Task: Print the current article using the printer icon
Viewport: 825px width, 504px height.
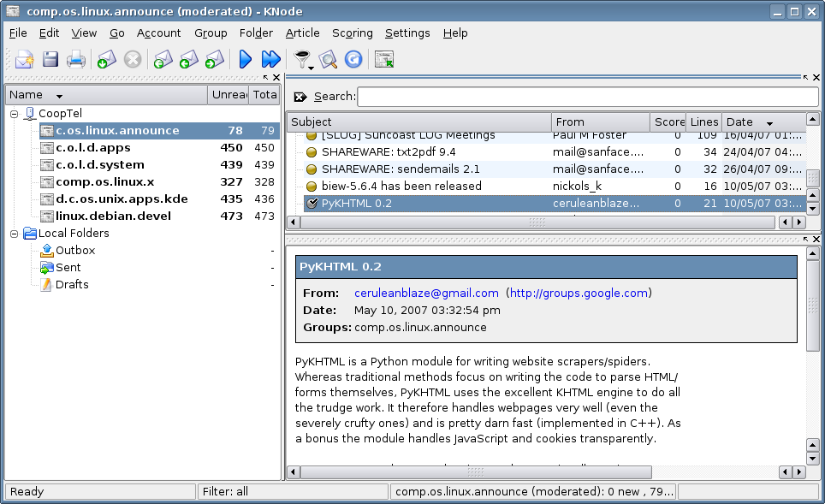Action: click(76, 59)
